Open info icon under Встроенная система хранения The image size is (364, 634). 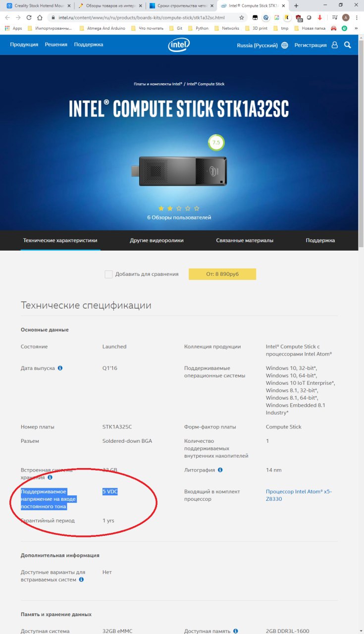coord(50,477)
